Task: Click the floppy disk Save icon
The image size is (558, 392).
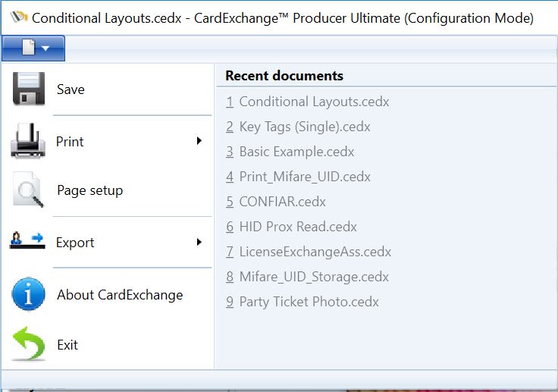Action: click(x=29, y=89)
